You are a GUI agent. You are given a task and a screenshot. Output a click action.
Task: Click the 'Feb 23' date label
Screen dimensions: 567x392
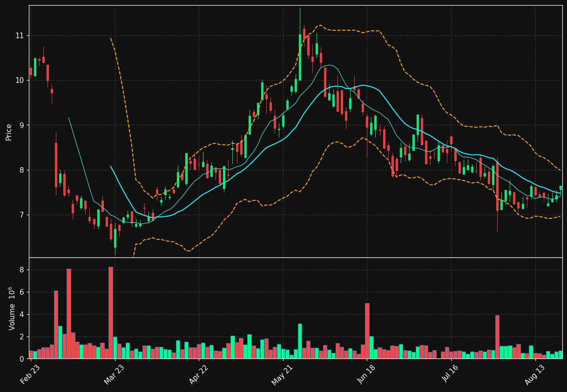30,374
